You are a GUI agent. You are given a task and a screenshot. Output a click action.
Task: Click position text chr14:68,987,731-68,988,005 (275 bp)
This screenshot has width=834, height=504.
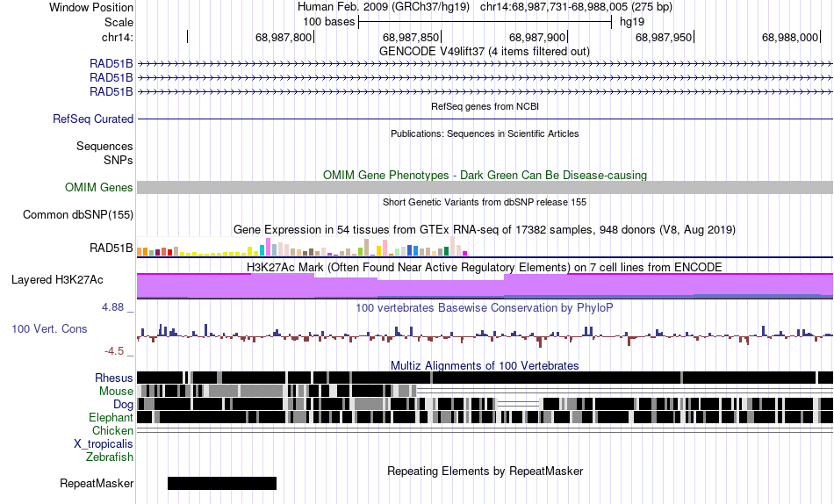576,7
